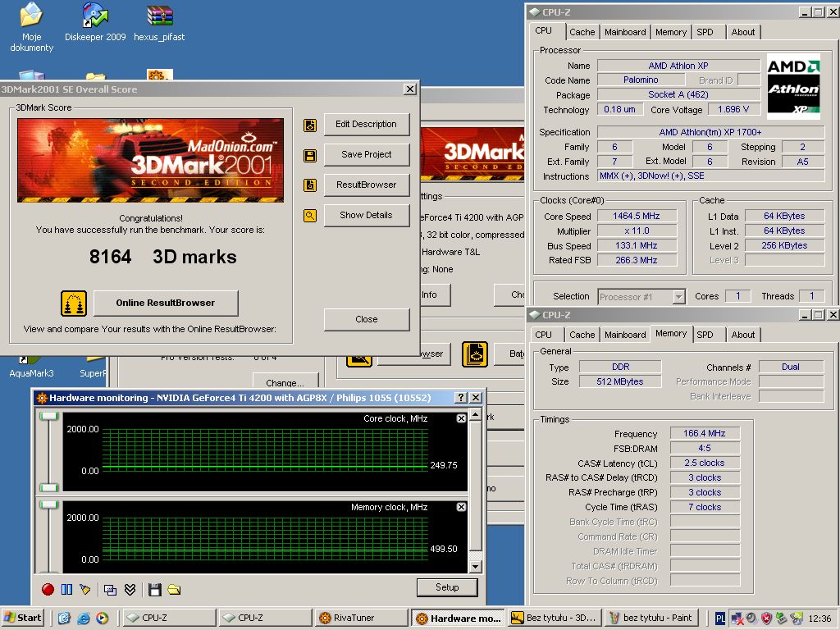
Task: Click the ResultBrowser document icon
Action: (309, 185)
